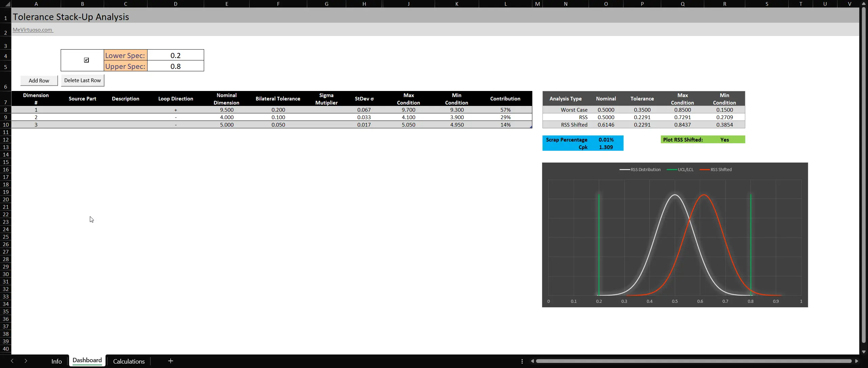
Task: Open the sheet options ellipsis menu
Action: coord(521,361)
